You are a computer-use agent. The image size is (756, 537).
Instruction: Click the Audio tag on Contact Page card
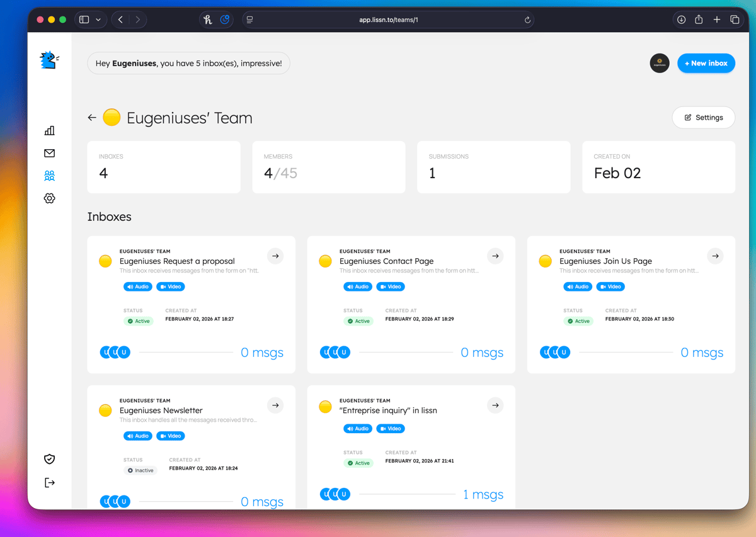pyautogui.click(x=358, y=286)
